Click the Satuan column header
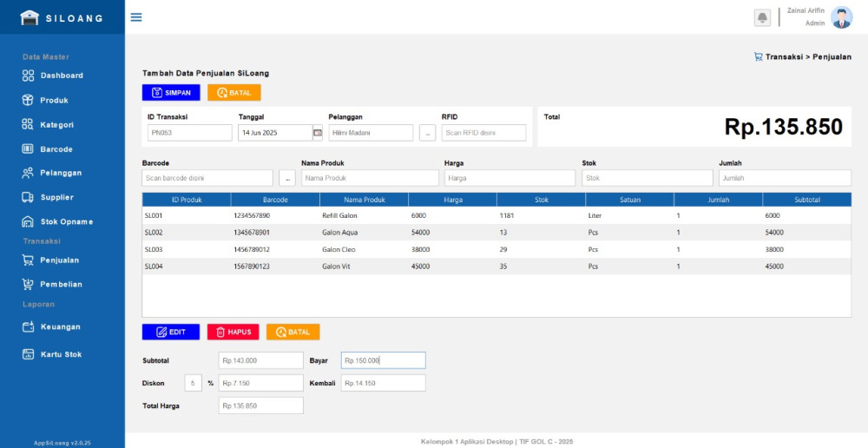Image resolution: width=868 pixels, height=448 pixels. 630,200
